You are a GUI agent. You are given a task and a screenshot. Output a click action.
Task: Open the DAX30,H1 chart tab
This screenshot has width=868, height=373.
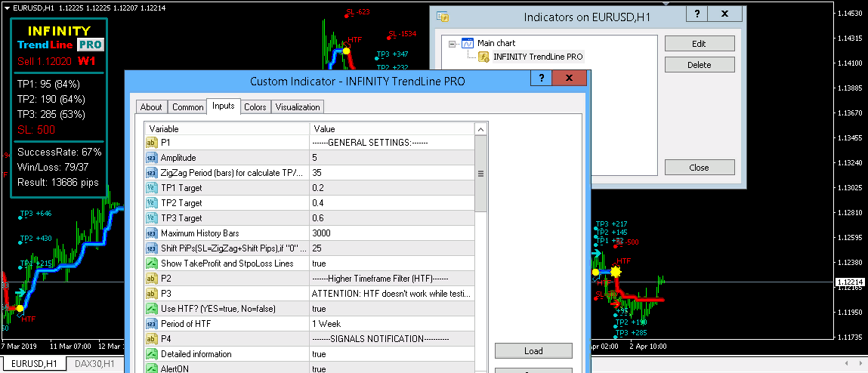coord(93,364)
